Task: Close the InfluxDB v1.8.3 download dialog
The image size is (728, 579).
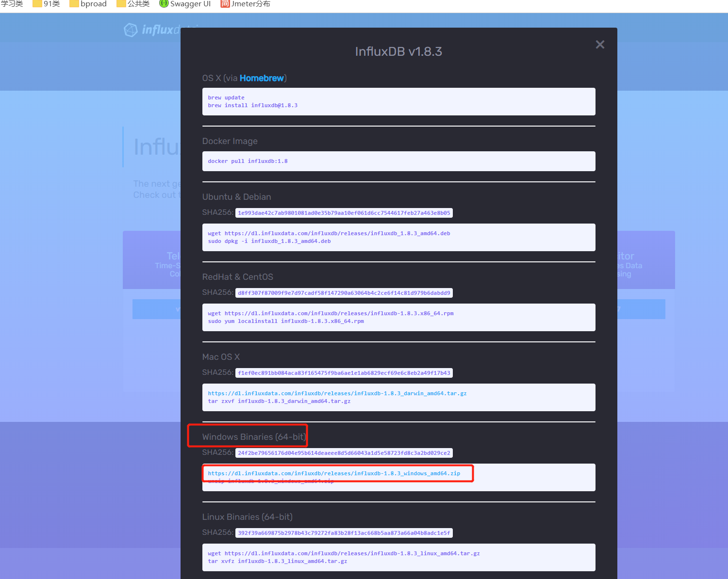Action: 600,45
